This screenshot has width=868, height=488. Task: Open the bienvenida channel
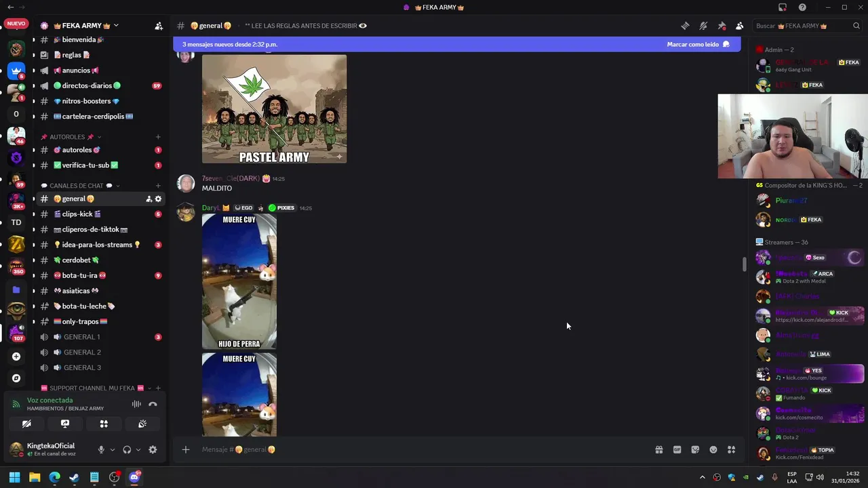pyautogui.click(x=100, y=40)
